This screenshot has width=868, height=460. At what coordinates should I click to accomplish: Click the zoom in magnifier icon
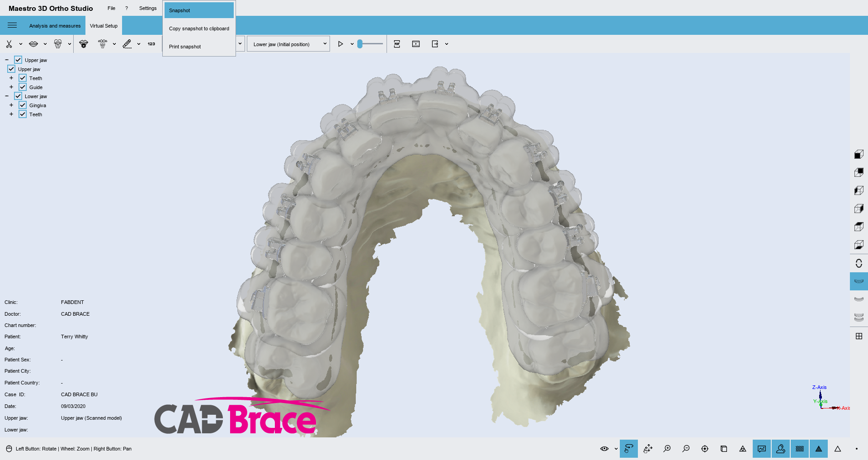667,449
